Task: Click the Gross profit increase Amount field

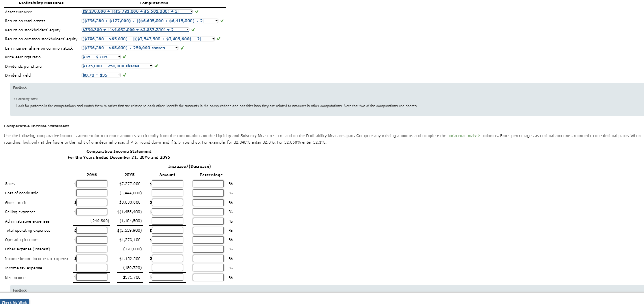Action: (x=168, y=202)
